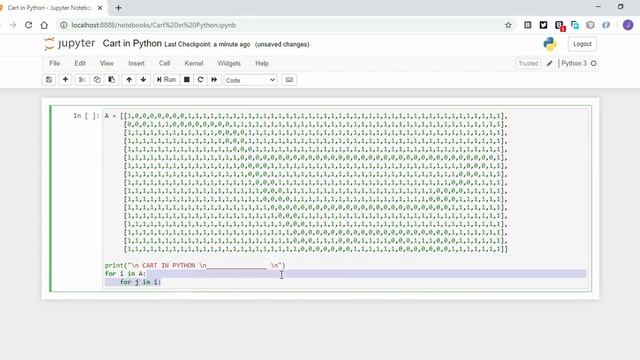The image size is (640, 360).
Task: Click the save and checkpoint icon
Action: (49, 80)
